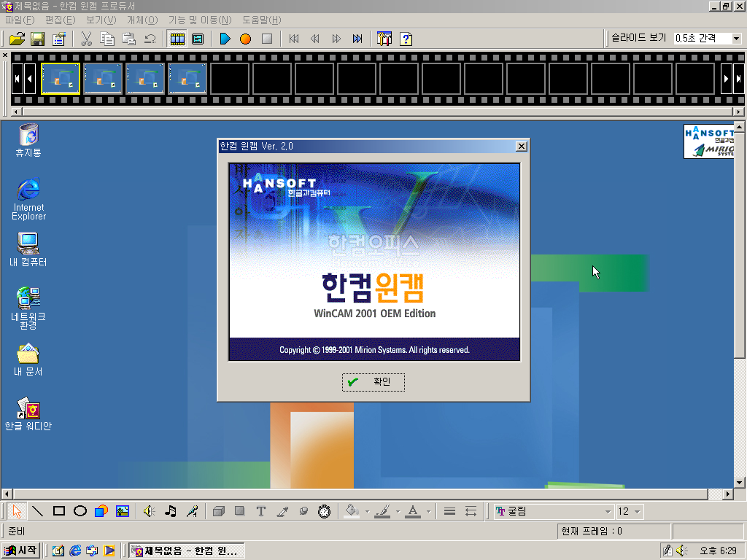
Task: Open the font size 12 dropdown
Action: (x=637, y=512)
